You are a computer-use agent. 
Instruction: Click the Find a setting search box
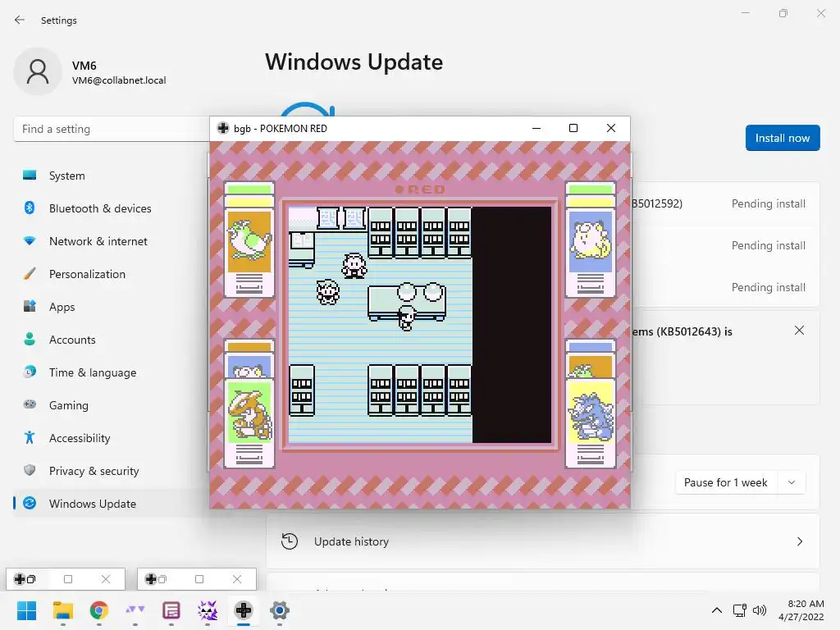pyautogui.click(x=112, y=129)
